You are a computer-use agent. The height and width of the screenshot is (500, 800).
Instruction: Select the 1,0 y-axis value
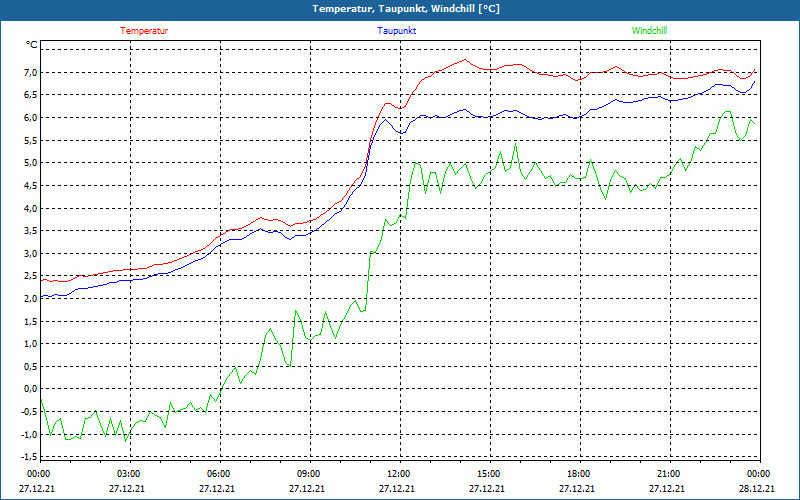(x=31, y=343)
